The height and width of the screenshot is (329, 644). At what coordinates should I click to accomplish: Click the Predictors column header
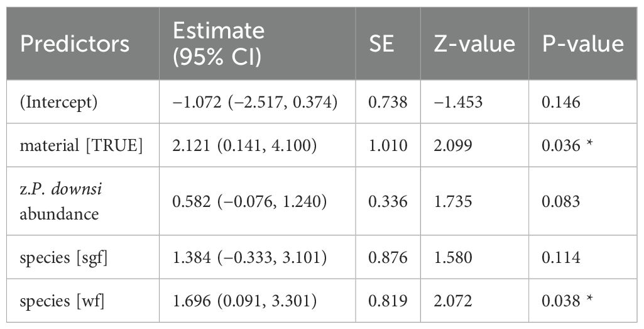point(74,43)
